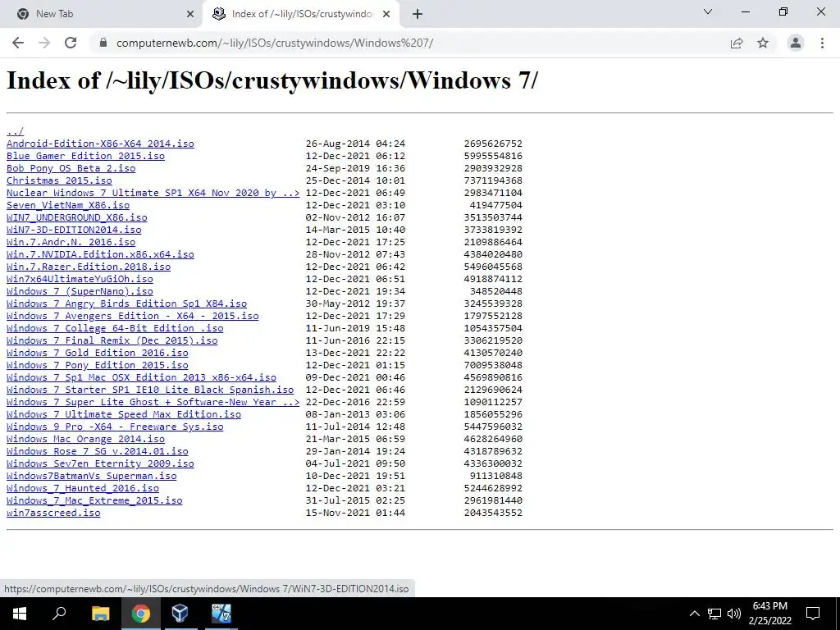Go back with the browser back arrow
Screen dimensions: 840x630
(x=18, y=43)
